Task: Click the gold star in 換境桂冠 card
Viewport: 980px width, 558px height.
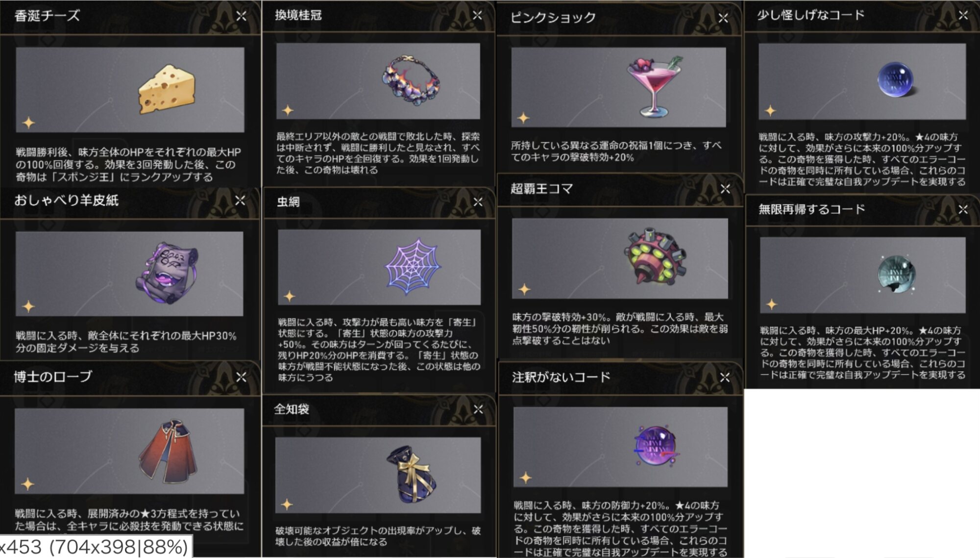Action: coord(288,110)
